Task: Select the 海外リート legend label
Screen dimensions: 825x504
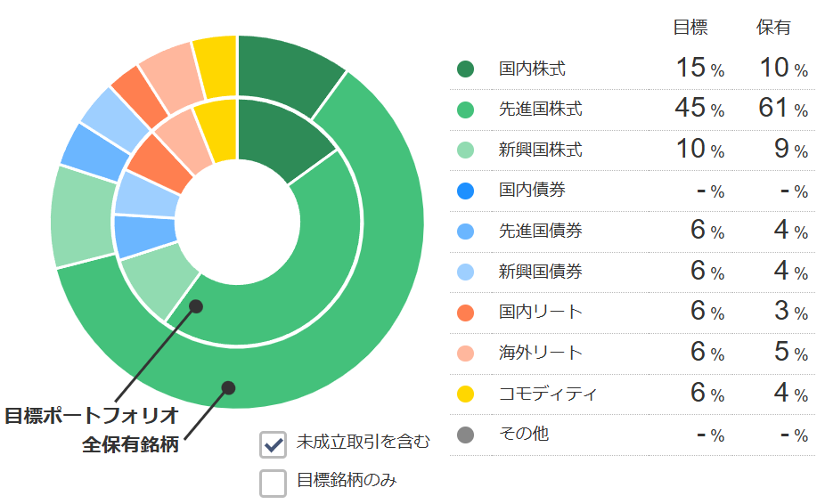Action: 541,353
